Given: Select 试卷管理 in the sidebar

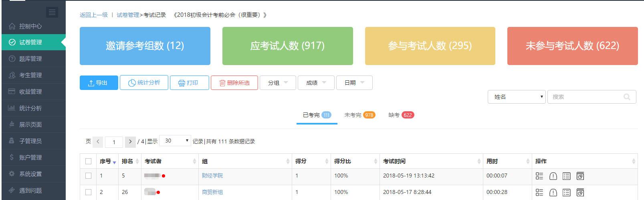Looking at the screenshot, I should pyautogui.click(x=33, y=42).
